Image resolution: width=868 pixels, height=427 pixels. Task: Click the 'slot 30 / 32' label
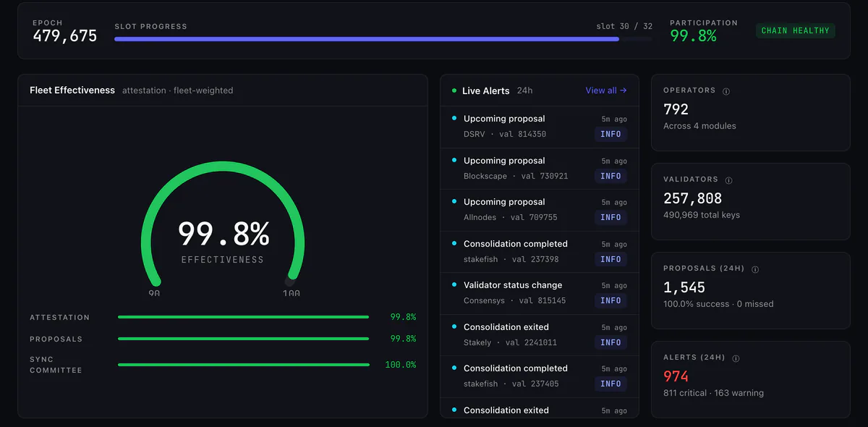click(x=624, y=26)
